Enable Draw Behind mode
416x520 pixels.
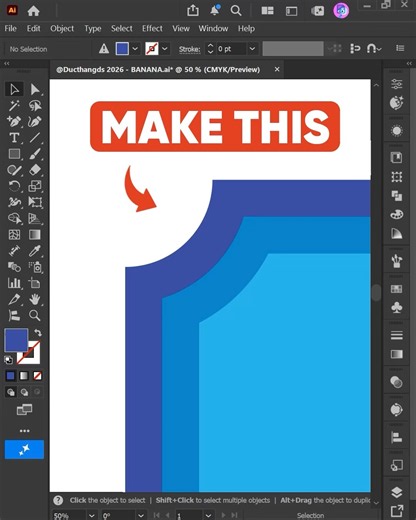click(24, 392)
